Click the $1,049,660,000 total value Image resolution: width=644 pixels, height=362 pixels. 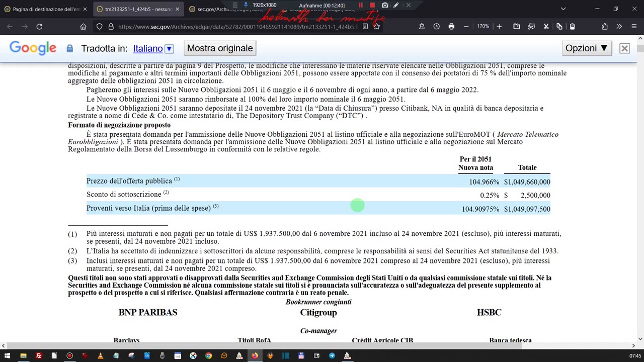[527, 182]
